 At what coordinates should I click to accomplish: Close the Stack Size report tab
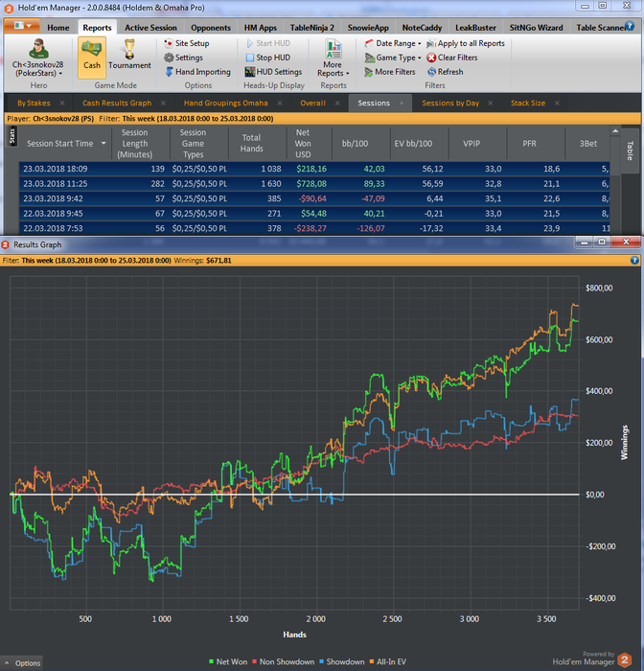(x=557, y=104)
